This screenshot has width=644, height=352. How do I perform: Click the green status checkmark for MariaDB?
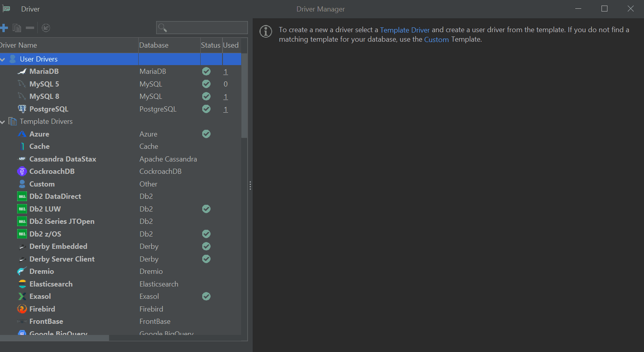coord(206,71)
